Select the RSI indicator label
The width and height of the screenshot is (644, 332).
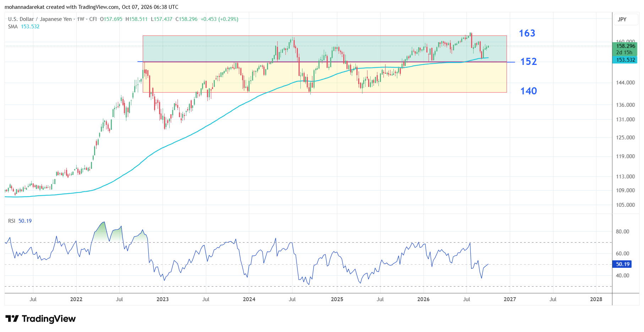coord(12,221)
